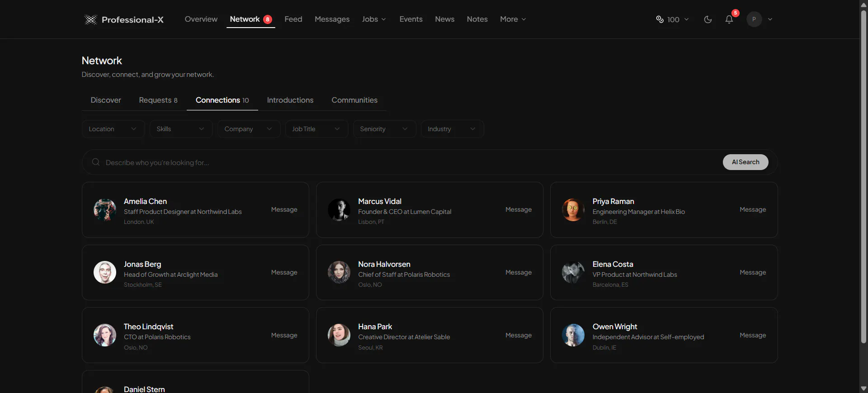Open Theo Lindqvist's avatar
Screen dimensions: 868x393
[x=105, y=335]
